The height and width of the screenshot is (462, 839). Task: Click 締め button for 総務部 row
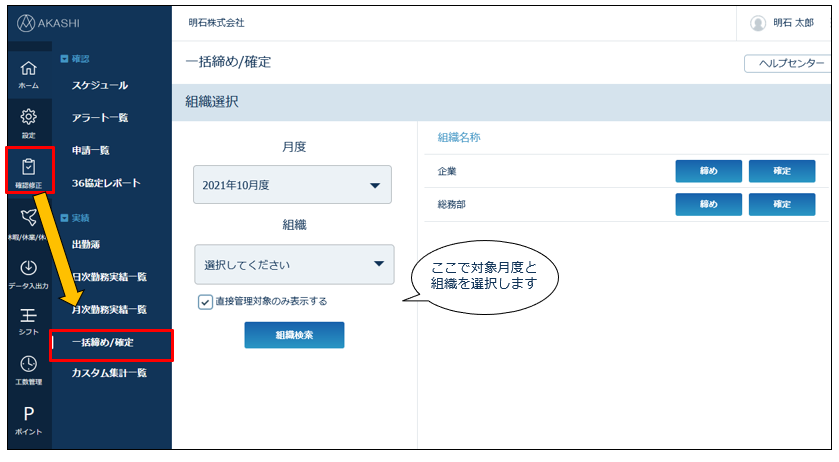(708, 205)
